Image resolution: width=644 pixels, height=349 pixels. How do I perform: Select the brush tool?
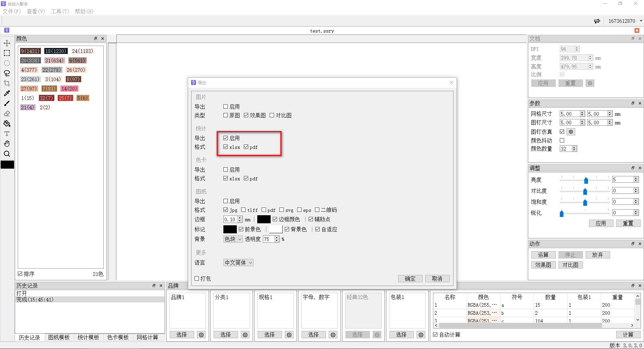(x=7, y=103)
